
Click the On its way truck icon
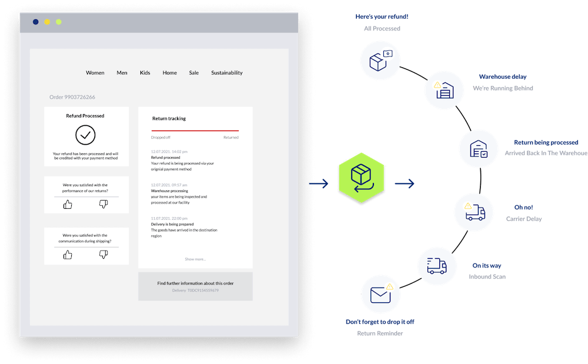click(x=437, y=266)
